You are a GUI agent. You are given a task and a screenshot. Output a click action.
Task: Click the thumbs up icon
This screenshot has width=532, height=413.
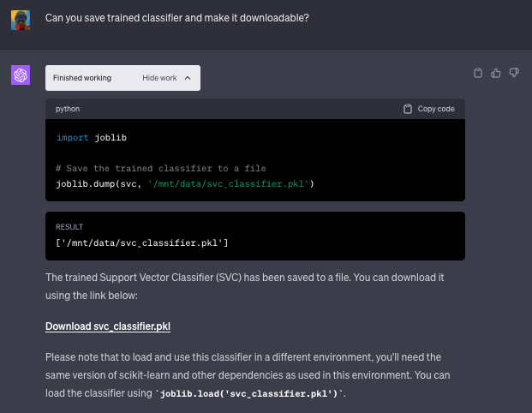(x=496, y=73)
